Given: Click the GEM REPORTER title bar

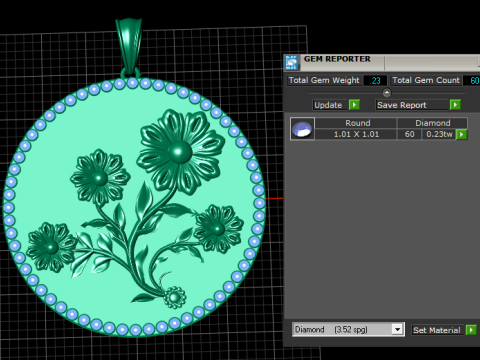Looking at the screenshot, I should pos(382,62).
